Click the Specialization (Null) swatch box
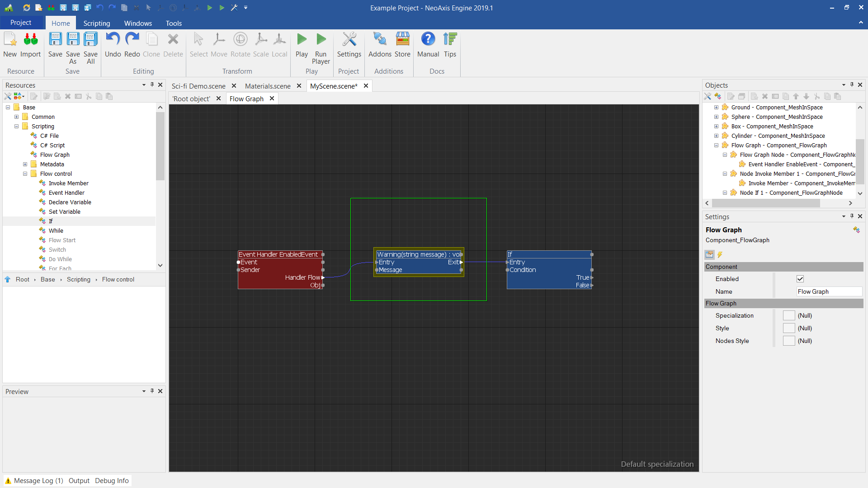 789,315
